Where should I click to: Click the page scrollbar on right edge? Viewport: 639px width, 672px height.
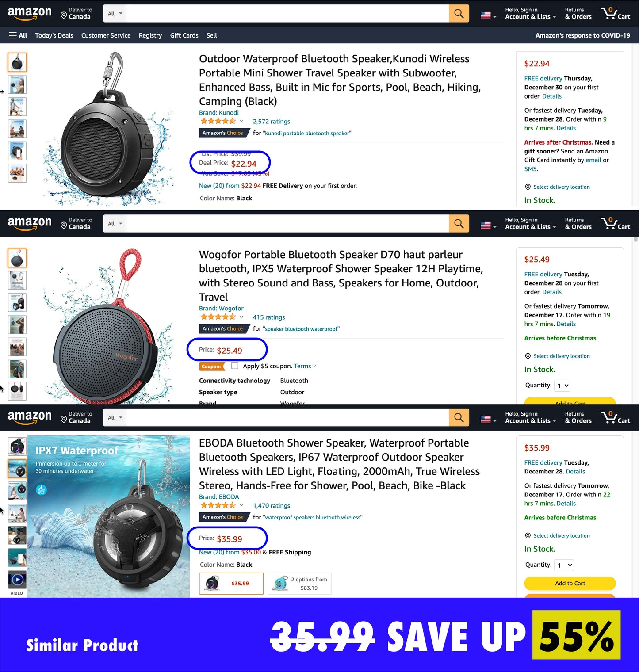636,240
